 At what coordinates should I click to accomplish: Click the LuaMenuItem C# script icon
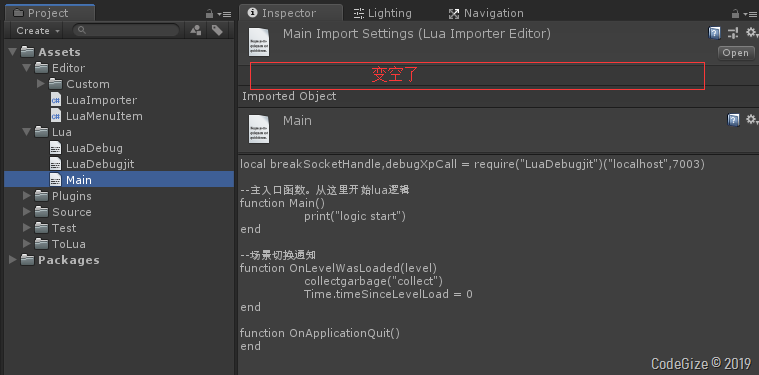click(56, 116)
